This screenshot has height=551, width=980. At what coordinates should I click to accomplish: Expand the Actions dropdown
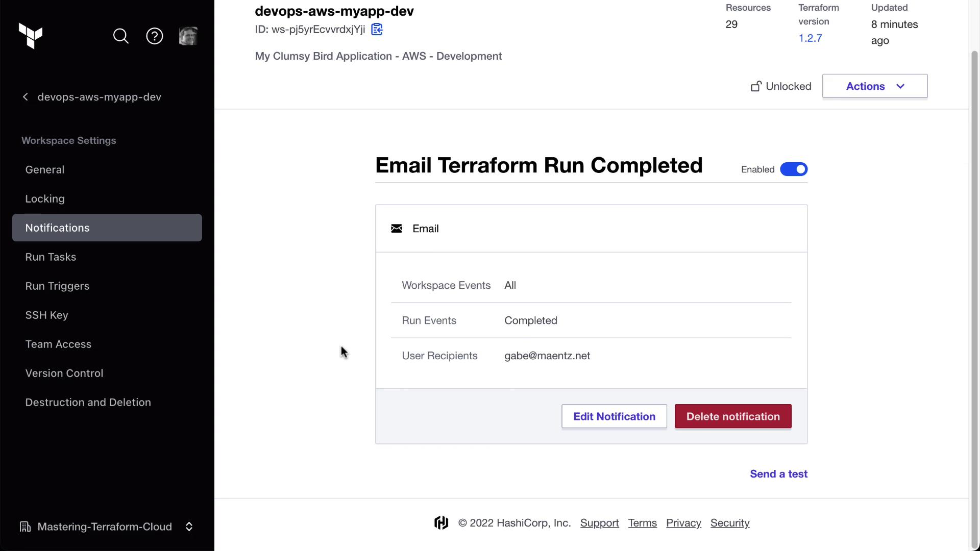[875, 86]
